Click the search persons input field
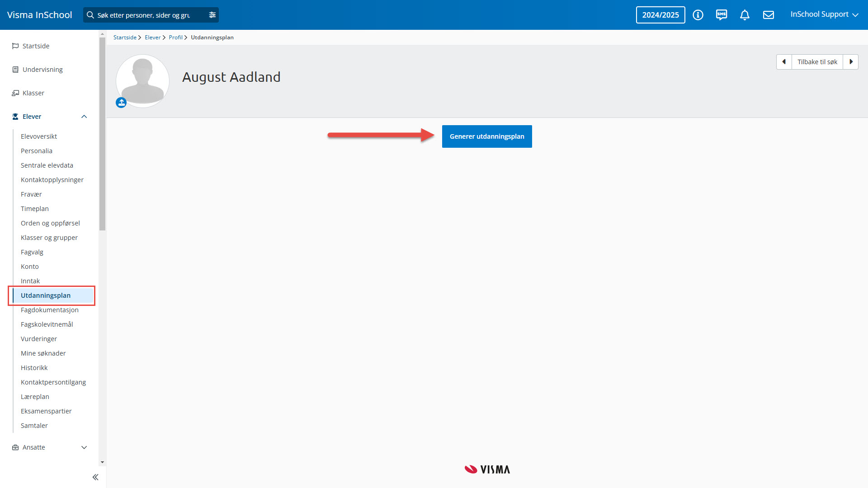The width and height of the screenshot is (868, 488). (x=145, y=15)
